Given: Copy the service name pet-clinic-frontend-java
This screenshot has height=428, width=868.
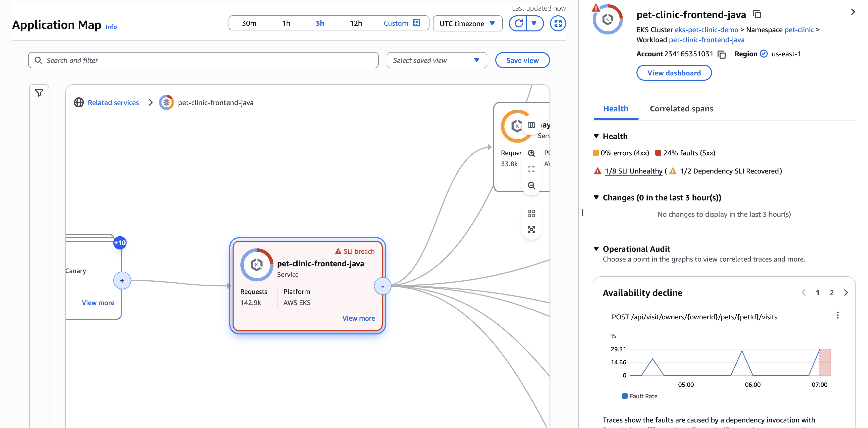Looking at the screenshot, I should [x=757, y=15].
